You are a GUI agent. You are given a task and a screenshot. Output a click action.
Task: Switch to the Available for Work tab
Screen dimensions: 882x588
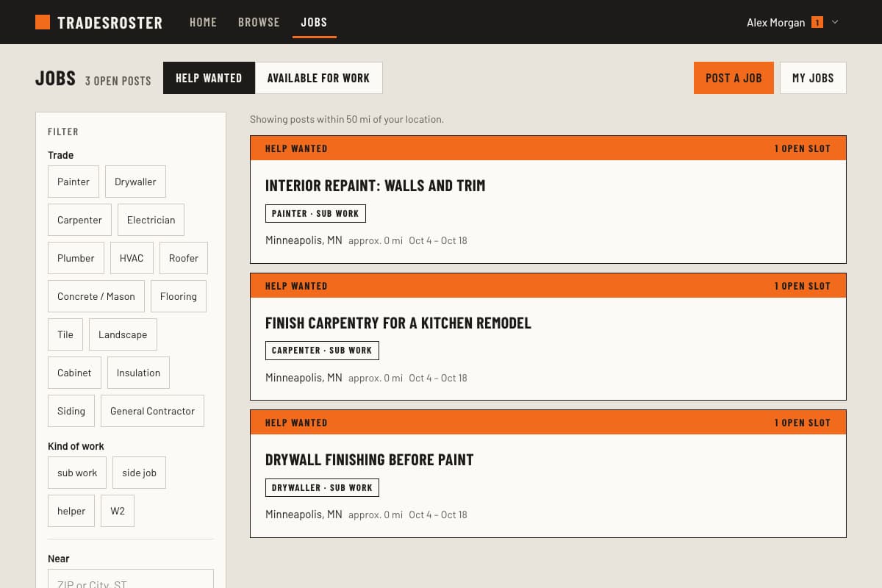point(318,78)
